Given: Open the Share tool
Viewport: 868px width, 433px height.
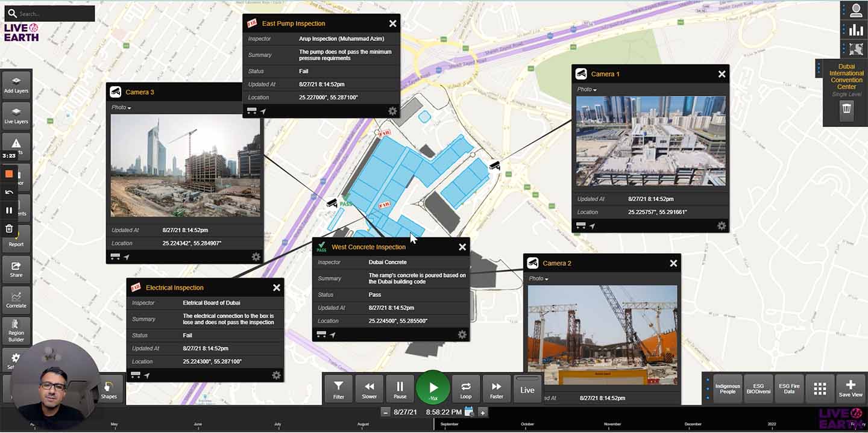Looking at the screenshot, I should pos(16,269).
